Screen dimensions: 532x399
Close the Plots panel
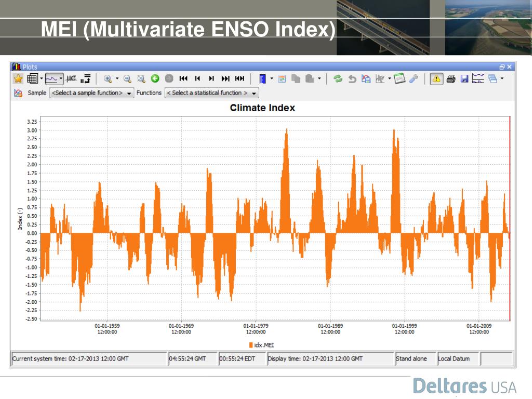pyautogui.click(x=509, y=67)
